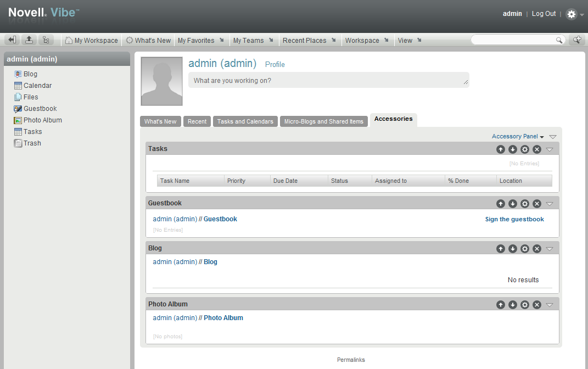Open Photo Album from the sidebar

pyautogui.click(x=42, y=120)
